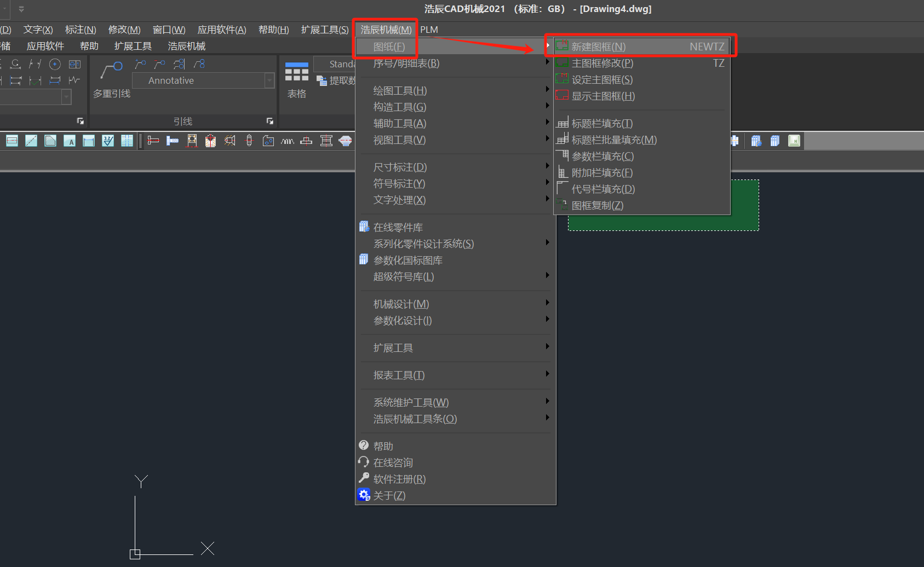Viewport: 924px width, 567px height.
Task: Select 在线咨询 menu entry
Action: click(x=455, y=463)
